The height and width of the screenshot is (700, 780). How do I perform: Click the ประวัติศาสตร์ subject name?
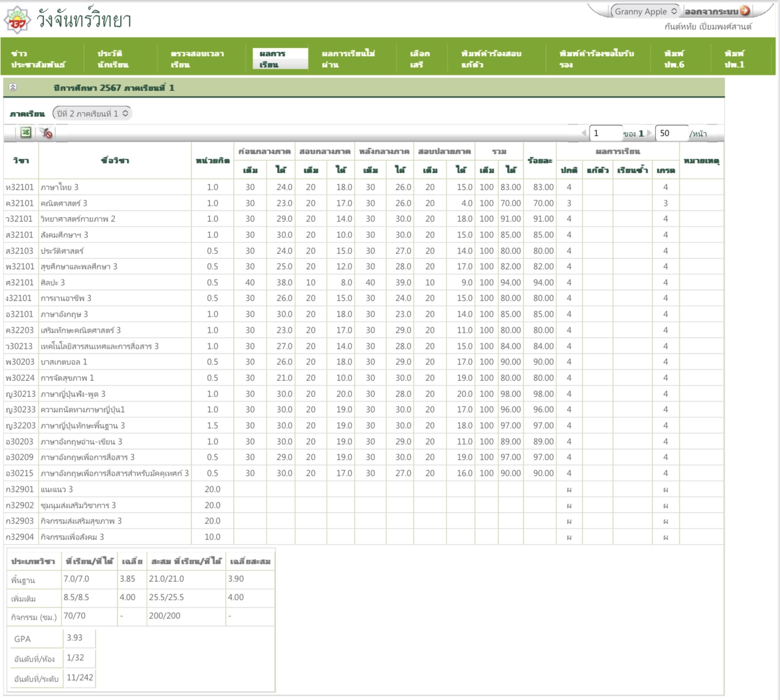point(62,251)
